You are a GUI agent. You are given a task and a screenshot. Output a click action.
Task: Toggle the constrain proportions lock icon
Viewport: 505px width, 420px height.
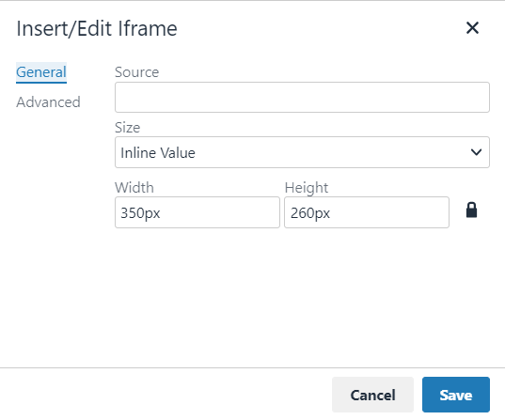coord(471,210)
